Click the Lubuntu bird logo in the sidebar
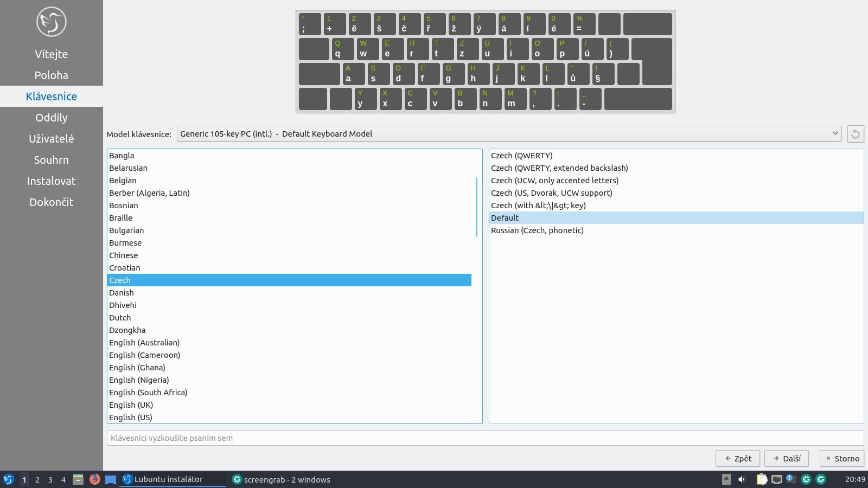868x488 pixels. point(52,22)
